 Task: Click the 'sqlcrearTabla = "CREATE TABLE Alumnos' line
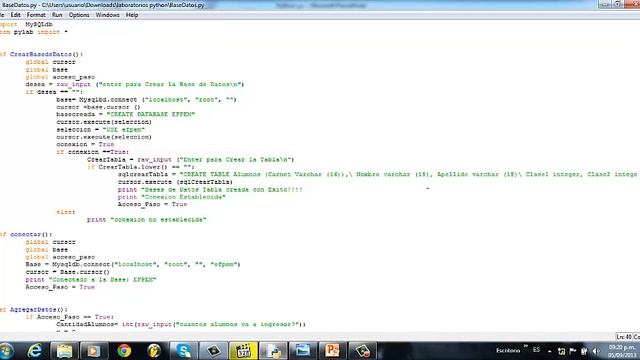point(378,174)
